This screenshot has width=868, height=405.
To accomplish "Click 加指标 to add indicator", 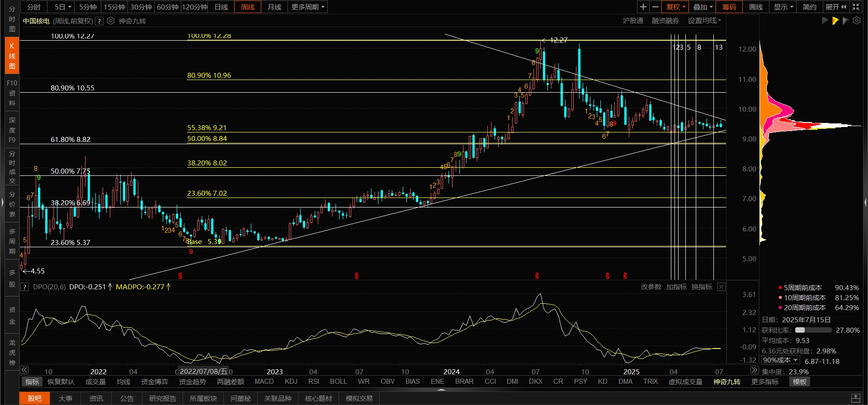I will click(x=676, y=287).
